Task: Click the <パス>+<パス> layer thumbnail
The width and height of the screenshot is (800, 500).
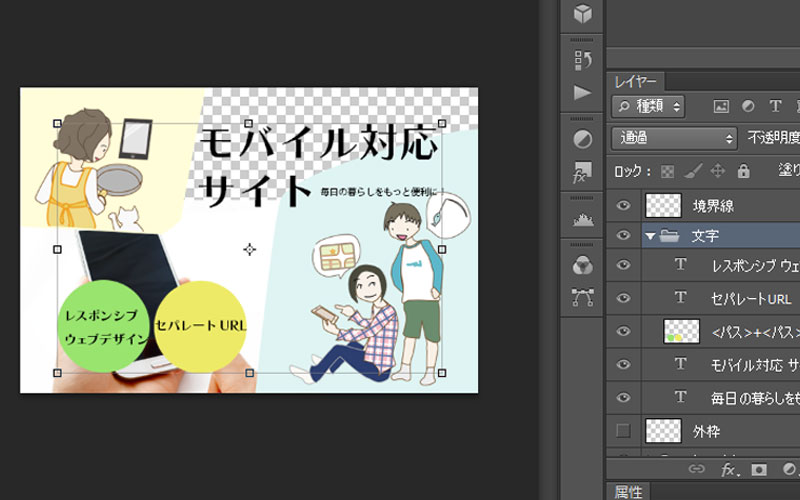Action: tap(681, 331)
